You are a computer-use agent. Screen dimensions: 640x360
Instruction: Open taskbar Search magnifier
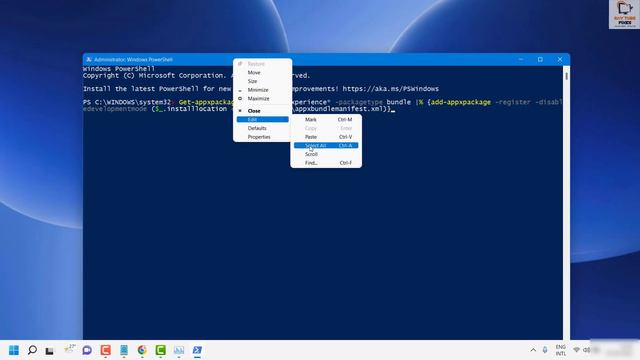point(32,350)
